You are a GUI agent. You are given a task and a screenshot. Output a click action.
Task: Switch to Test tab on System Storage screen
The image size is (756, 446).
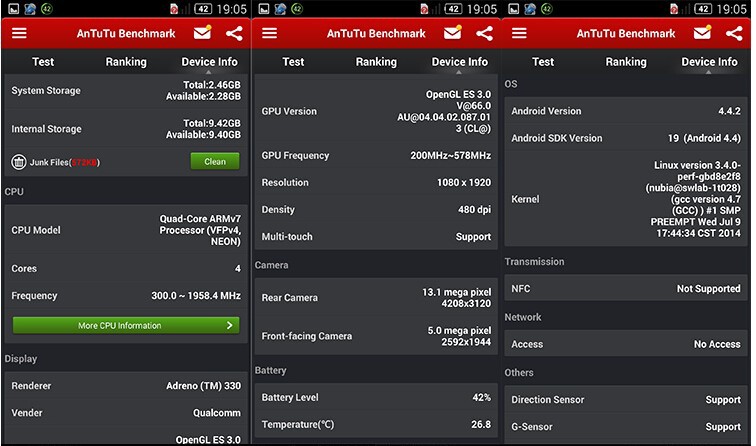click(43, 62)
